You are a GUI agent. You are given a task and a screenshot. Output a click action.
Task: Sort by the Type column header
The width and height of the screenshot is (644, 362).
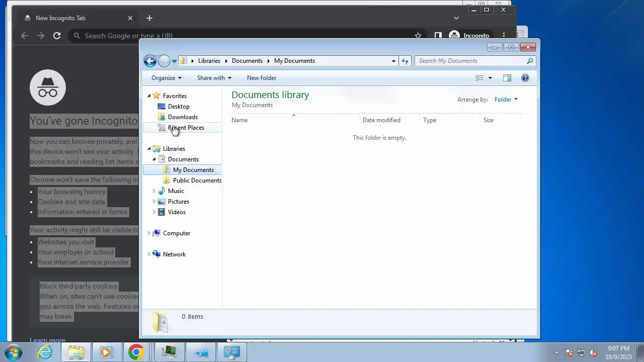pyautogui.click(x=450, y=120)
